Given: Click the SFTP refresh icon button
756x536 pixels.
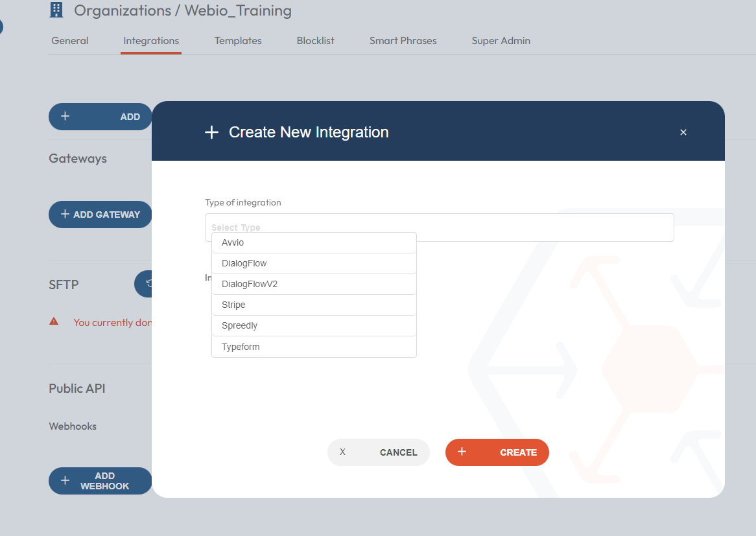Looking at the screenshot, I should (x=144, y=283).
